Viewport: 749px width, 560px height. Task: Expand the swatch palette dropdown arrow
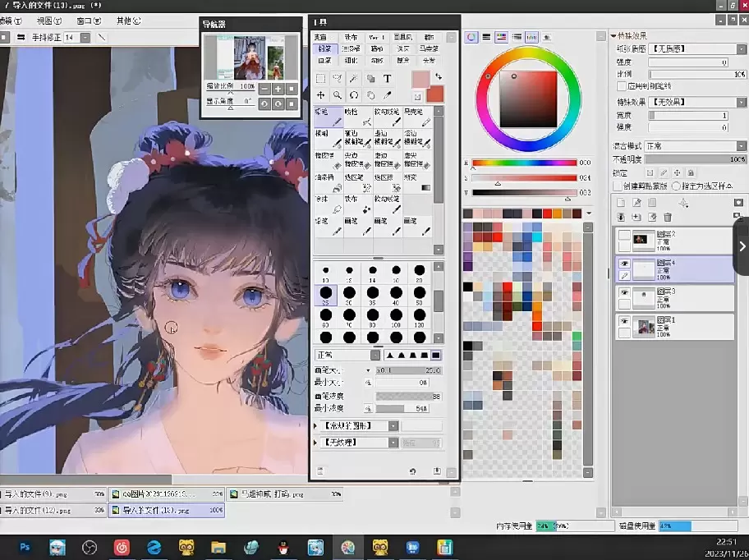click(589, 213)
